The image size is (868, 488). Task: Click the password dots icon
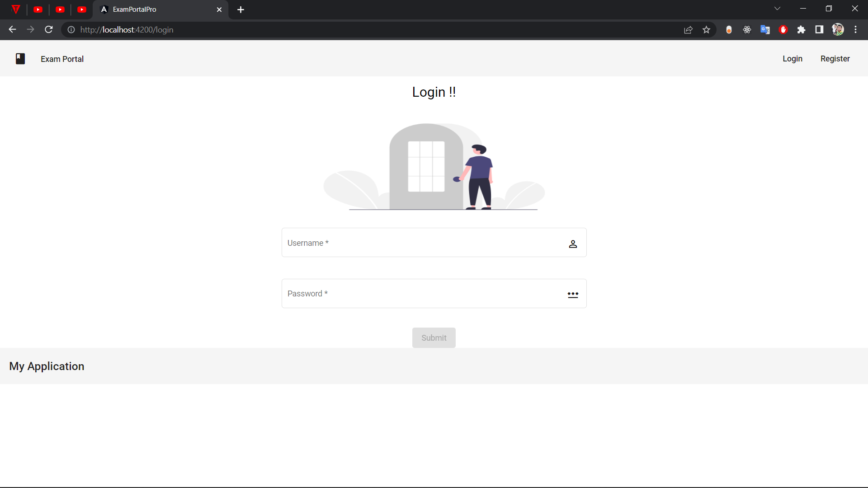tap(573, 295)
